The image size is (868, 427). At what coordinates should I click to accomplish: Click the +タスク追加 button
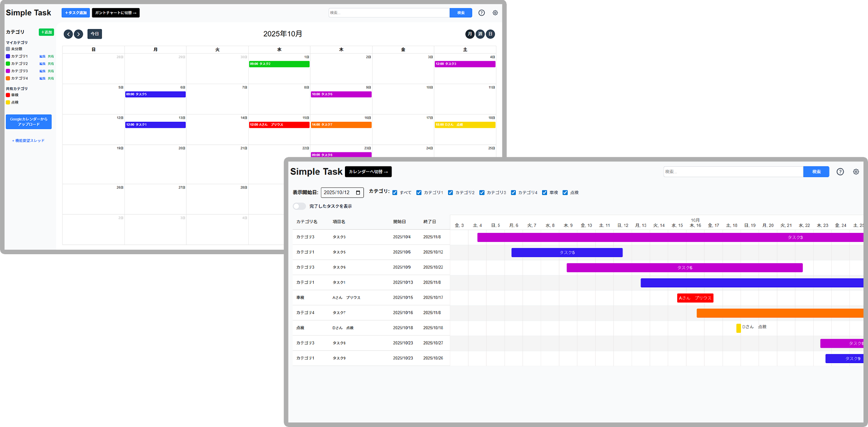pos(75,13)
